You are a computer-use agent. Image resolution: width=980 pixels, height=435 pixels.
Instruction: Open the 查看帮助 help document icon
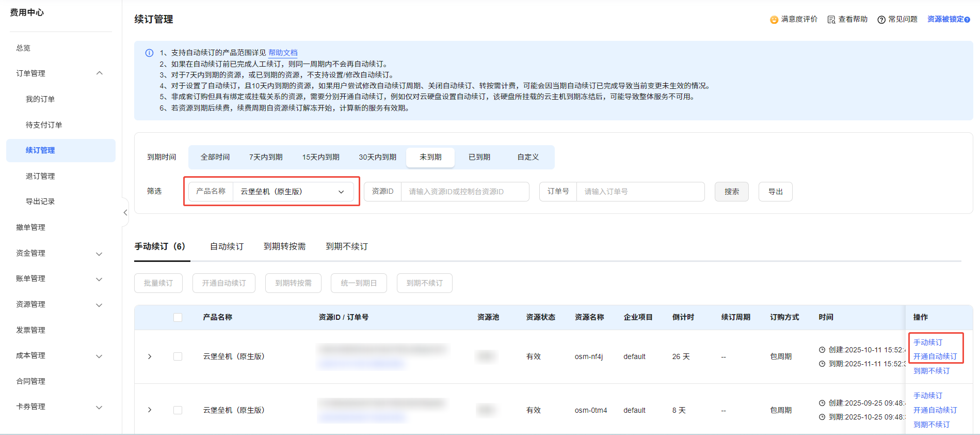pyautogui.click(x=831, y=20)
